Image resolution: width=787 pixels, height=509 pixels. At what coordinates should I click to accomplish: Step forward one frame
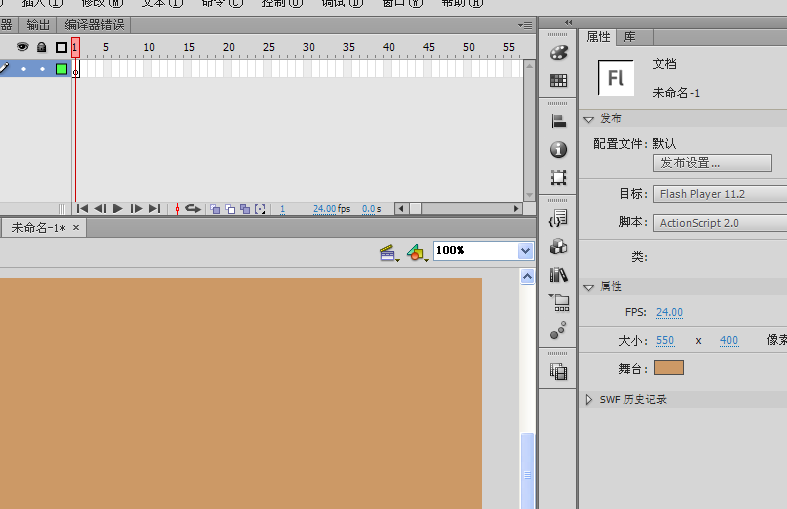136,208
